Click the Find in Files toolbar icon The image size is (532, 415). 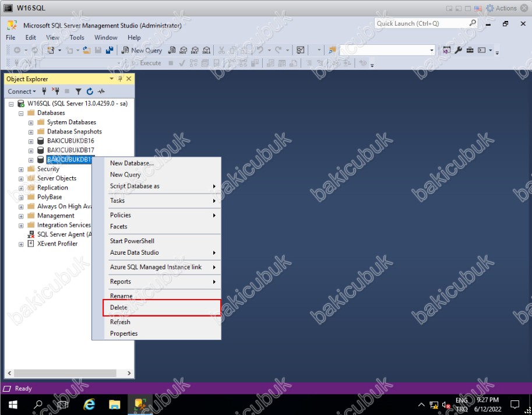pyautogui.click(x=332, y=50)
